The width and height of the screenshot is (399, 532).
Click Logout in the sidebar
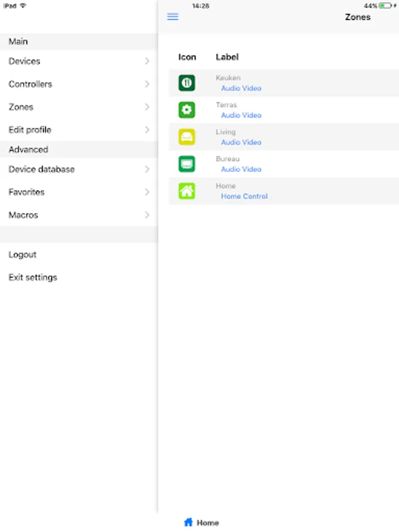coord(22,255)
